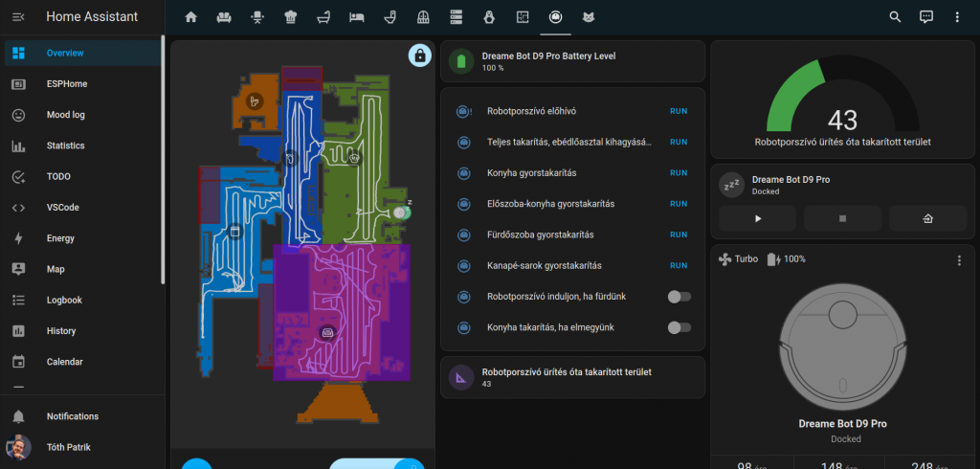Open the home tab icon
The image size is (980, 469).
pyautogui.click(x=190, y=17)
